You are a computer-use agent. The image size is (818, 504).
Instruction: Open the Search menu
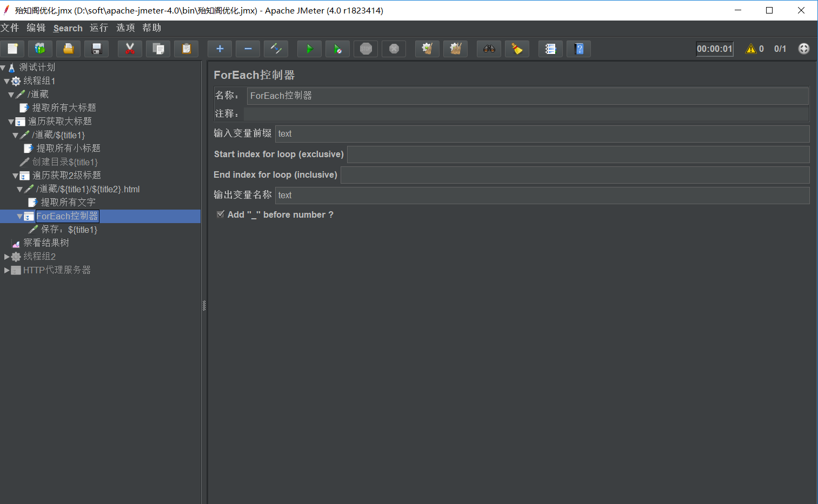pos(68,28)
